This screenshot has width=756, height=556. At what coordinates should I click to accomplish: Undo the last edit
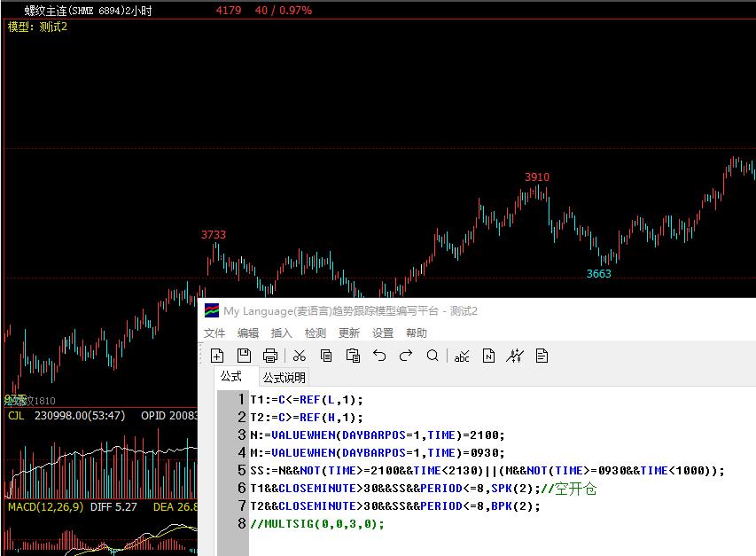pos(379,356)
